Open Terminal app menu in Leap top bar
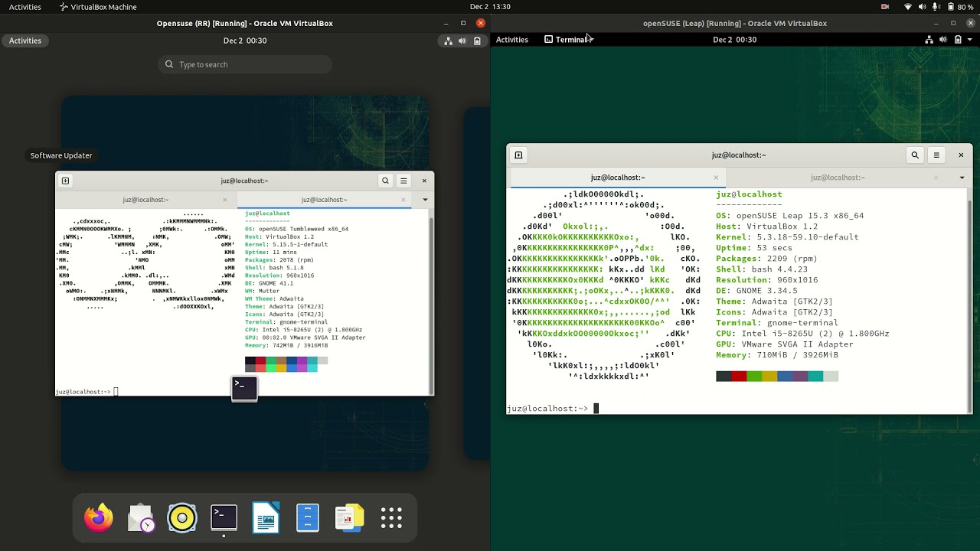This screenshot has width=980, height=551. pyautogui.click(x=569, y=39)
